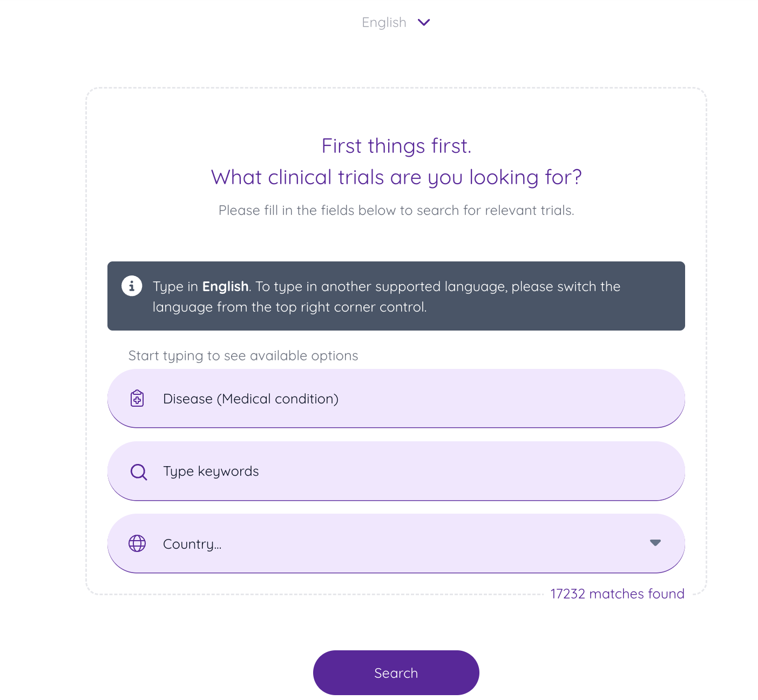
Task: Start a trial search with the Search button
Action: [396, 672]
